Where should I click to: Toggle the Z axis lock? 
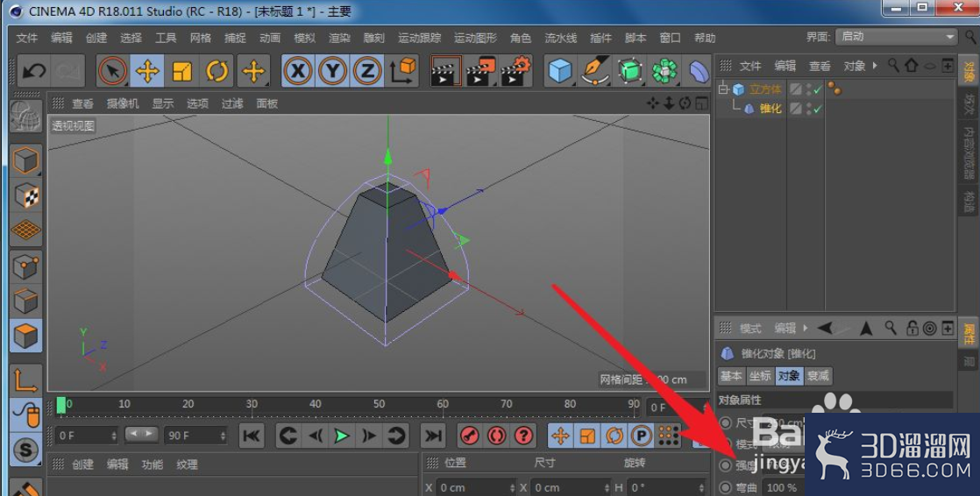(x=367, y=71)
